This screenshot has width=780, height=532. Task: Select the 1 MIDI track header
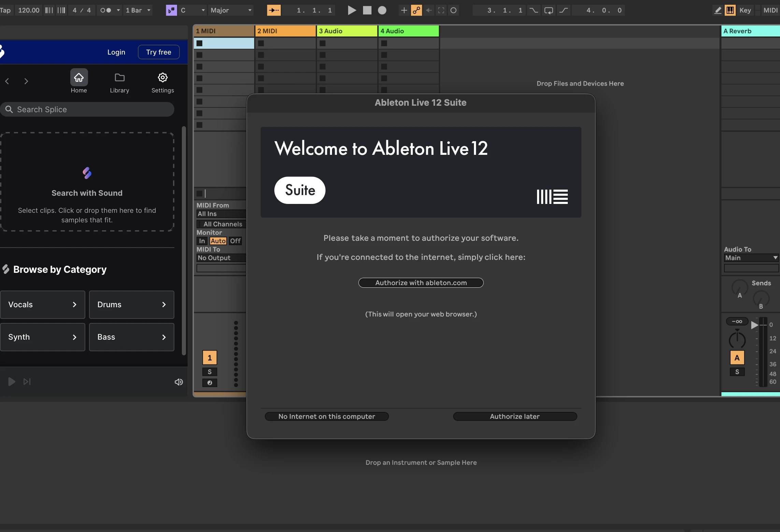(224, 31)
